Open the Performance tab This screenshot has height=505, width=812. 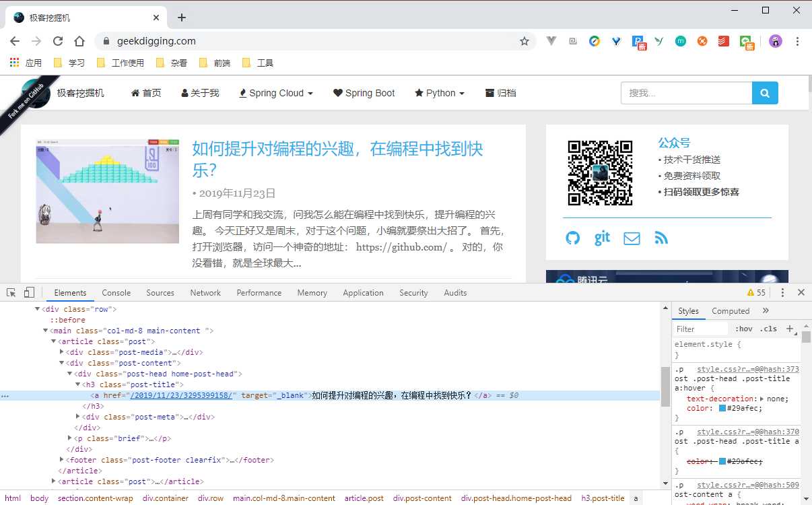[259, 293]
